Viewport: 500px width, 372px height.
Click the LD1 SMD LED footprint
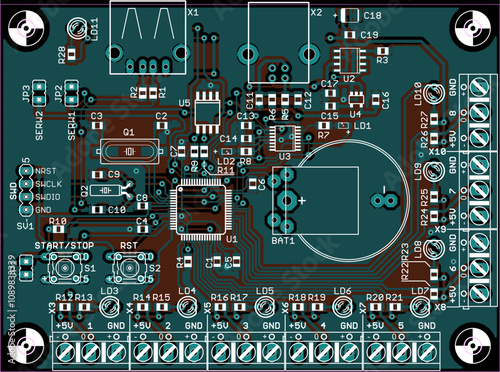(343, 126)
